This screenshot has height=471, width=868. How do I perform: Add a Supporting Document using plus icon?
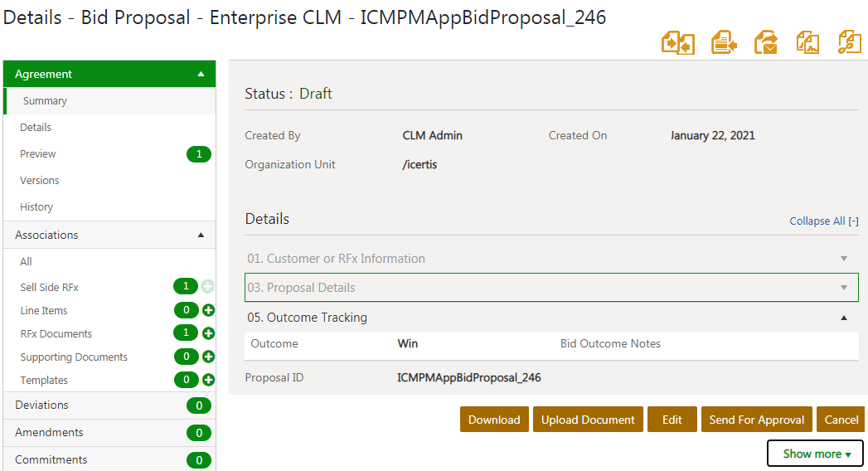click(x=208, y=357)
